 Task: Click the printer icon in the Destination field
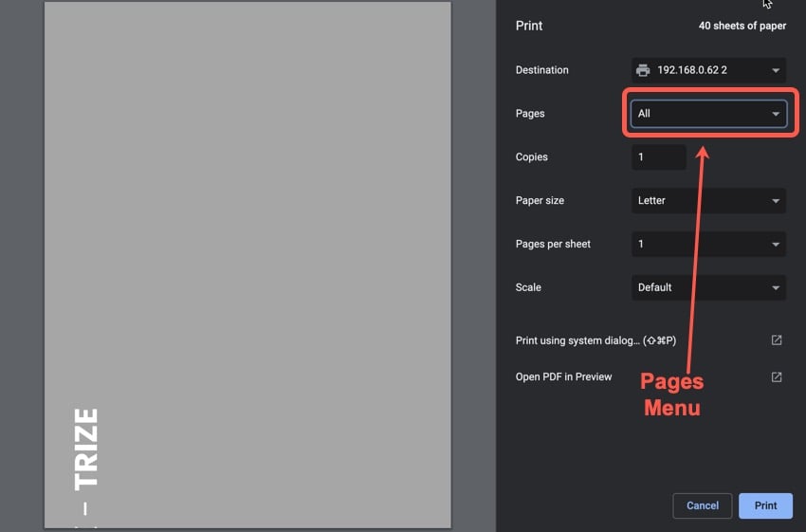click(x=643, y=70)
